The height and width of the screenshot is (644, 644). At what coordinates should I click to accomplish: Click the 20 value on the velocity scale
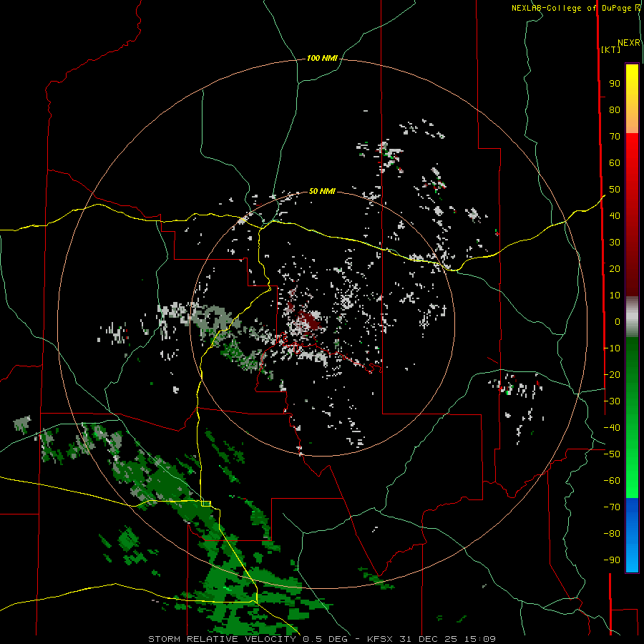point(615,269)
